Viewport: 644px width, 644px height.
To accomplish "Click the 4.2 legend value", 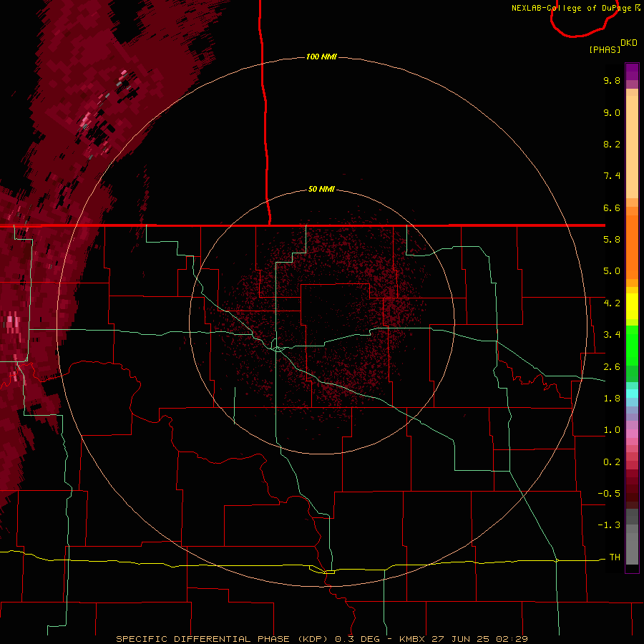I will [612, 303].
